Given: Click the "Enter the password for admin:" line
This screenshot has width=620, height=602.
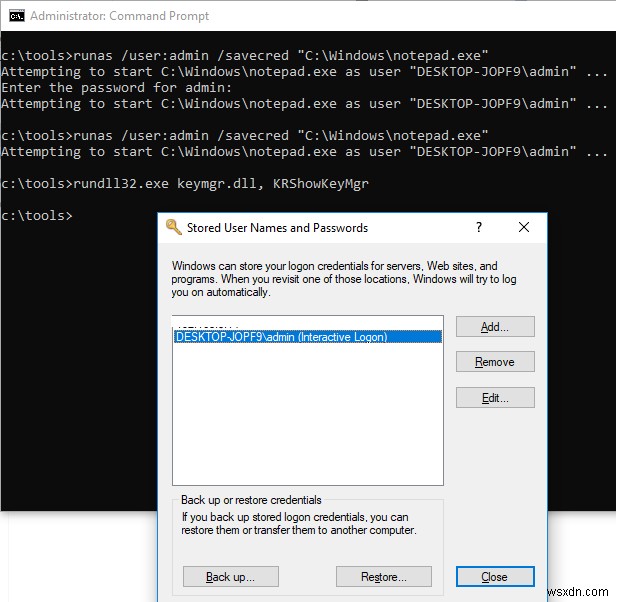Looking at the screenshot, I should (x=117, y=87).
